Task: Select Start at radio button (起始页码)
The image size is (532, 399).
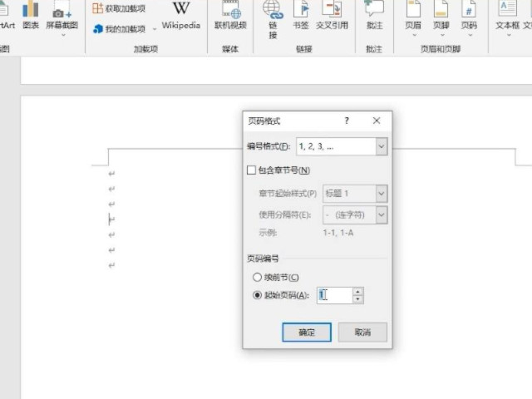Action: click(x=257, y=295)
